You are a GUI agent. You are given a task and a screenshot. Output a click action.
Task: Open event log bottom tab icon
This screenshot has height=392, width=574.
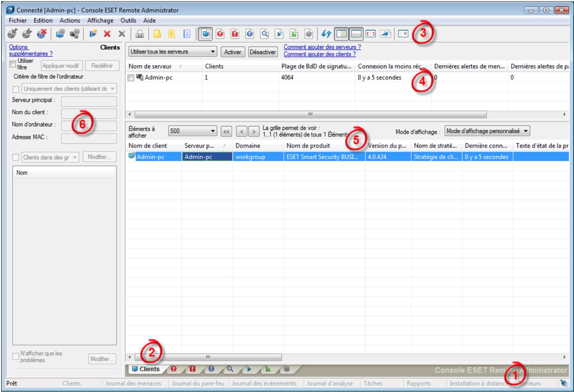tap(211, 369)
